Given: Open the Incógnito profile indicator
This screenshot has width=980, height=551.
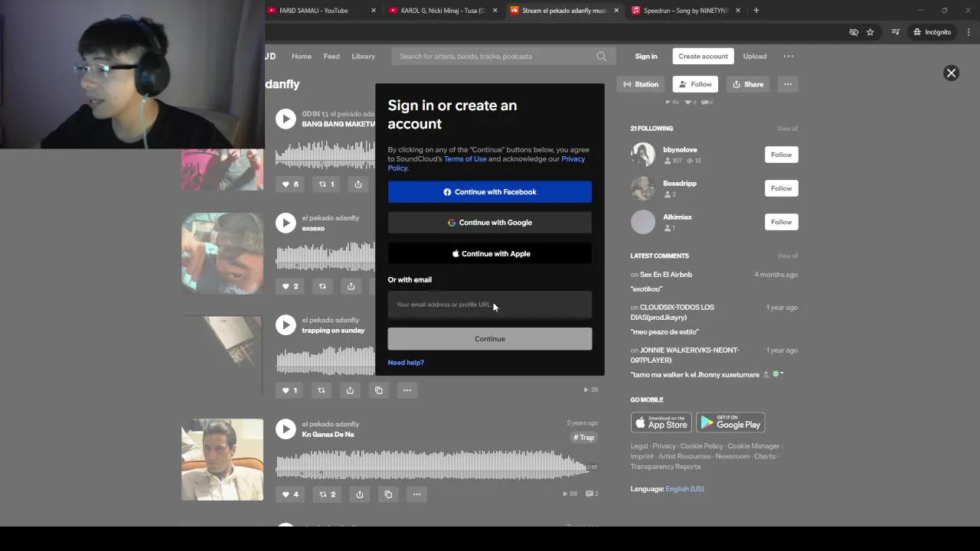Looking at the screenshot, I should tap(932, 32).
